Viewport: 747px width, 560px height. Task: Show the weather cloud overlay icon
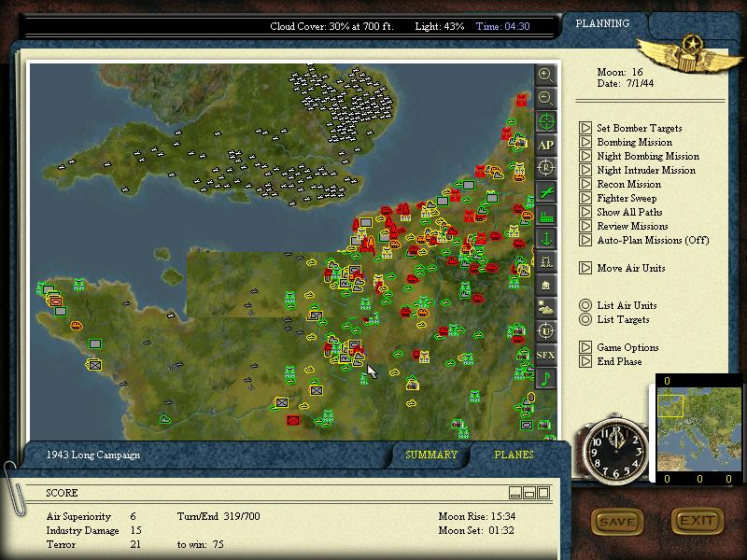[545, 308]
